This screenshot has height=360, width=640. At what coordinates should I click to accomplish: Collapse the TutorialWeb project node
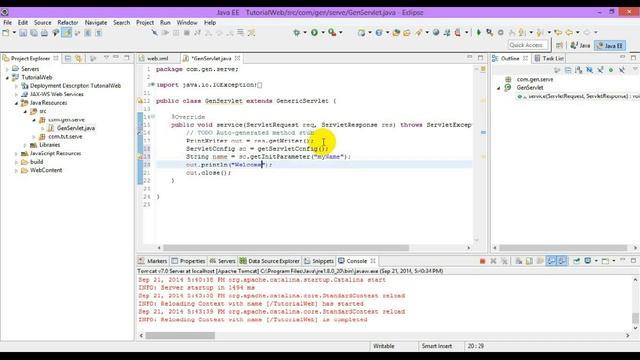(x=7, y=78)
